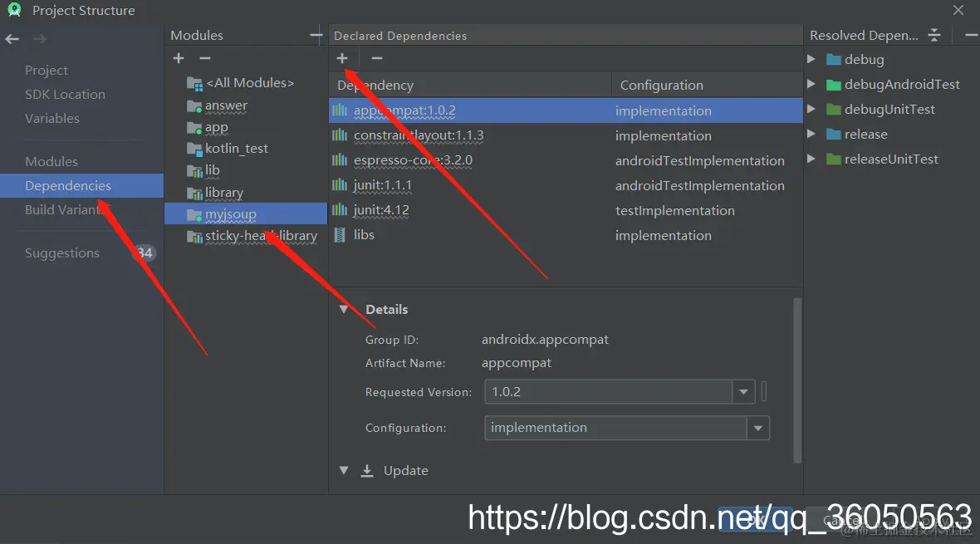Collapse the Update section
Image resolution: width=980 pixels, height=544 pixels.
click(x=344, y=470)
